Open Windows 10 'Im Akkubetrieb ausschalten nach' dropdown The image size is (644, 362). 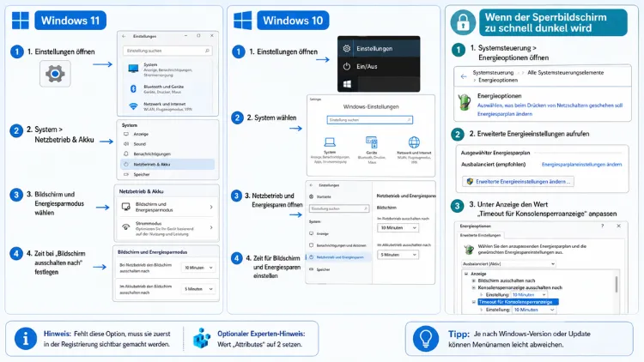pyautogui.click(x=398, y=255)
